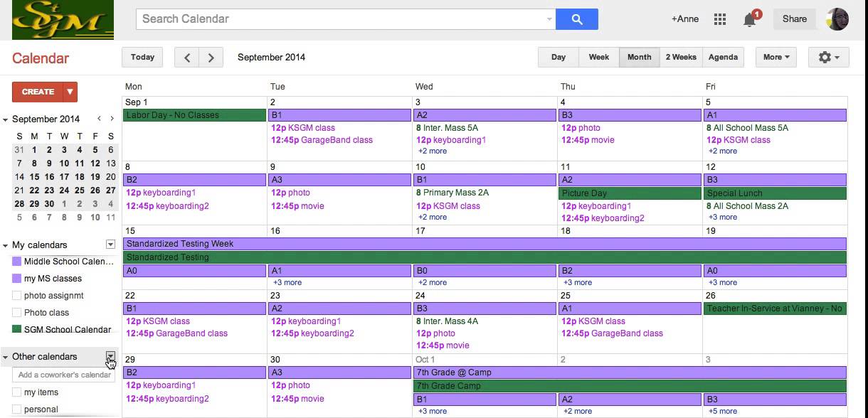Viewport: 868px width, 418px height.
Task: Click the blue search magnifier button
Action: 576,19
